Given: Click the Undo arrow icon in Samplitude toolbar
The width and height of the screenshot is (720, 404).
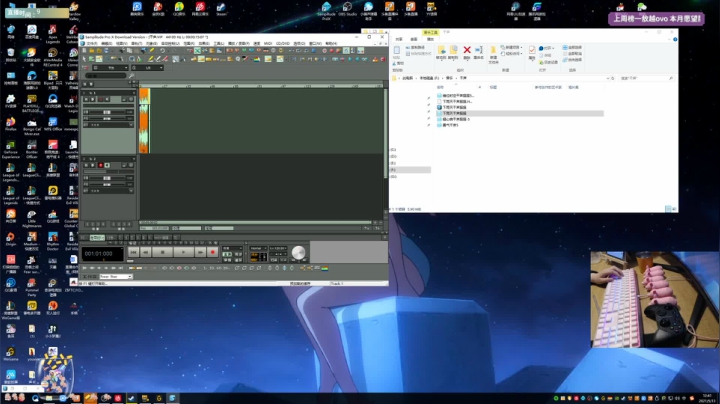Looking at the screenshot, I should pos(163,50).
